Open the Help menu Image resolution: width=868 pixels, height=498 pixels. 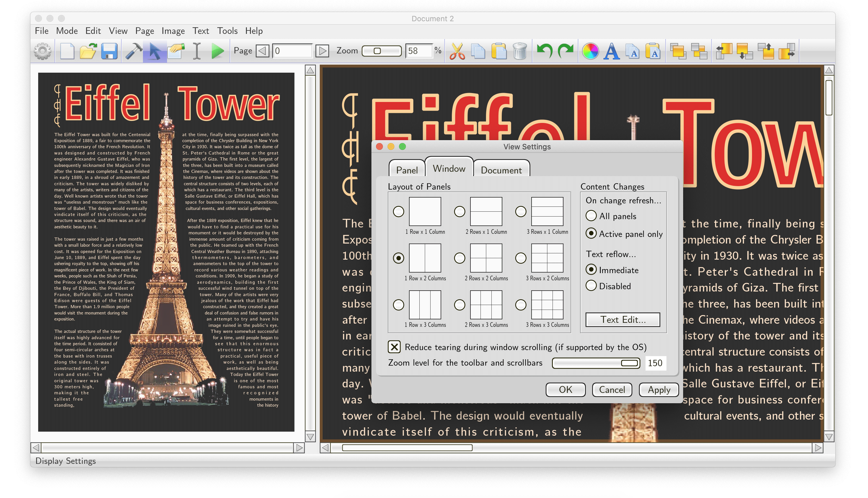[x=253, y=31]
